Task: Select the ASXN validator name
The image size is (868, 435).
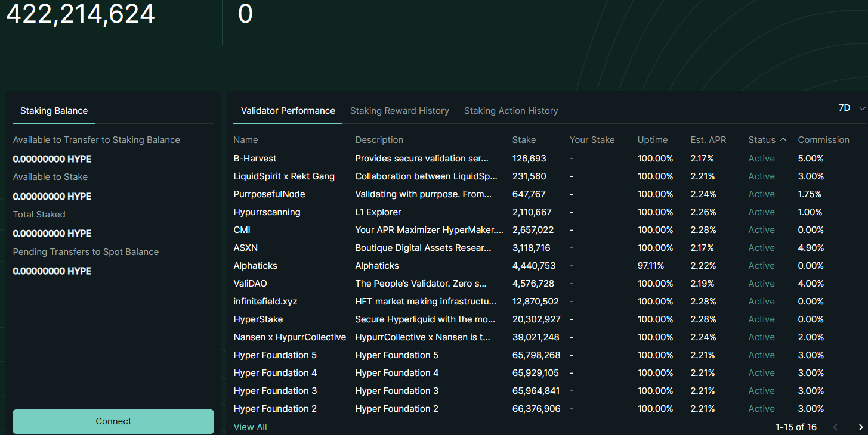Action: tap(246, 248)
